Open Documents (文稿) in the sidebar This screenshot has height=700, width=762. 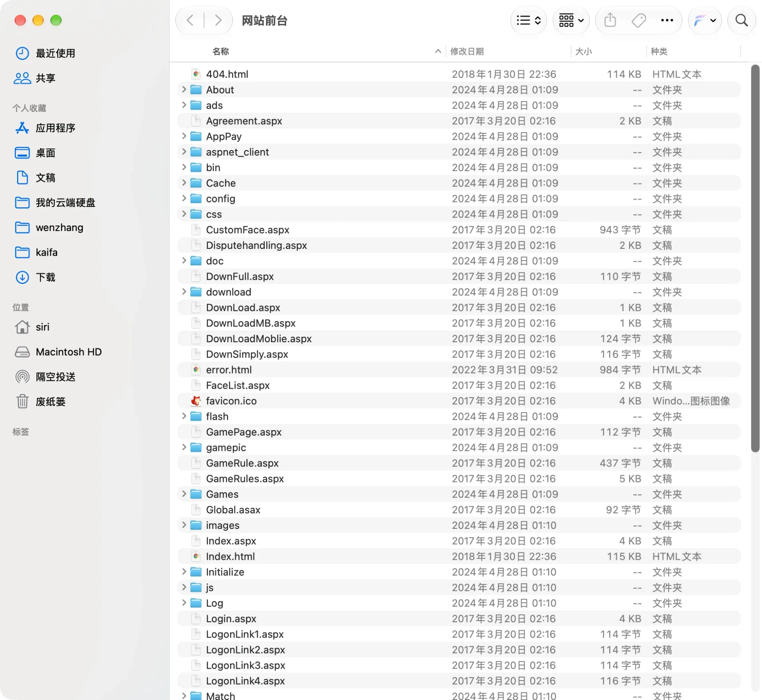coord(35,177)
